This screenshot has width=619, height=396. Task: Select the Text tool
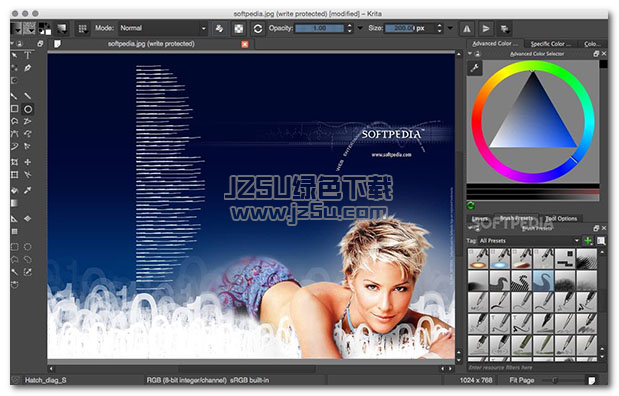click(28, 55)
